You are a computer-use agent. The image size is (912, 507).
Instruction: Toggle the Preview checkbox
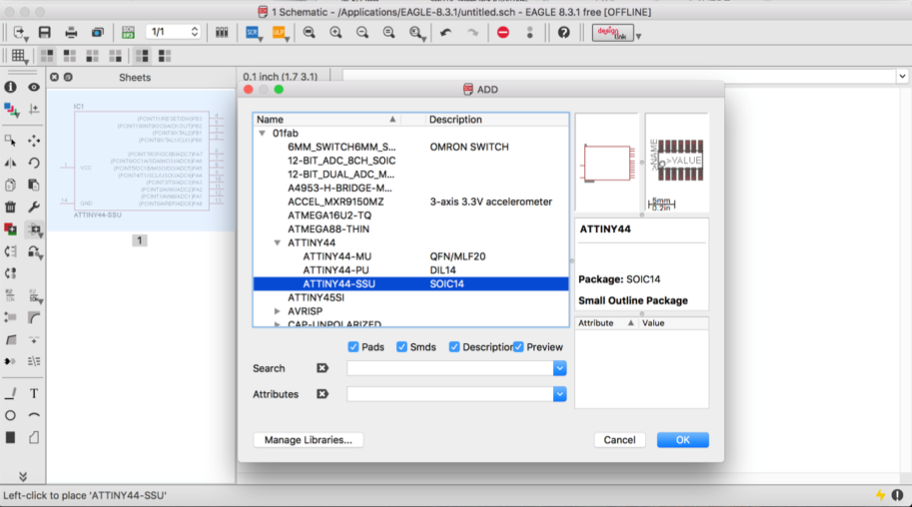point(518,347)
